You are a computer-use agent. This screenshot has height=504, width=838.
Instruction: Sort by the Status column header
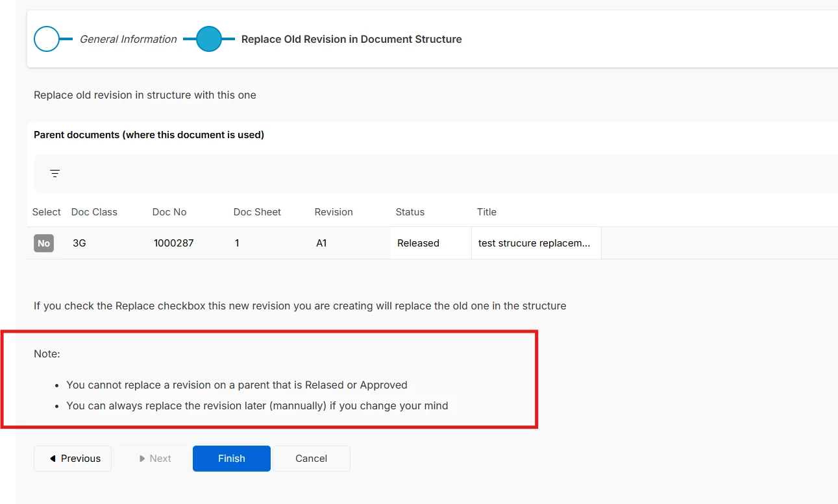[410, 212]
